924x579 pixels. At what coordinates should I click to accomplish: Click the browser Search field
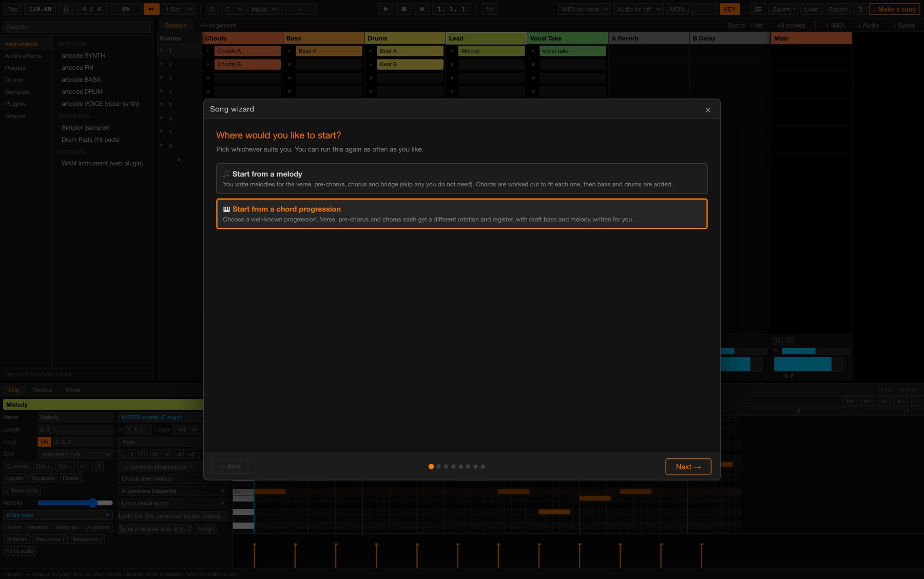coord(77,27)
